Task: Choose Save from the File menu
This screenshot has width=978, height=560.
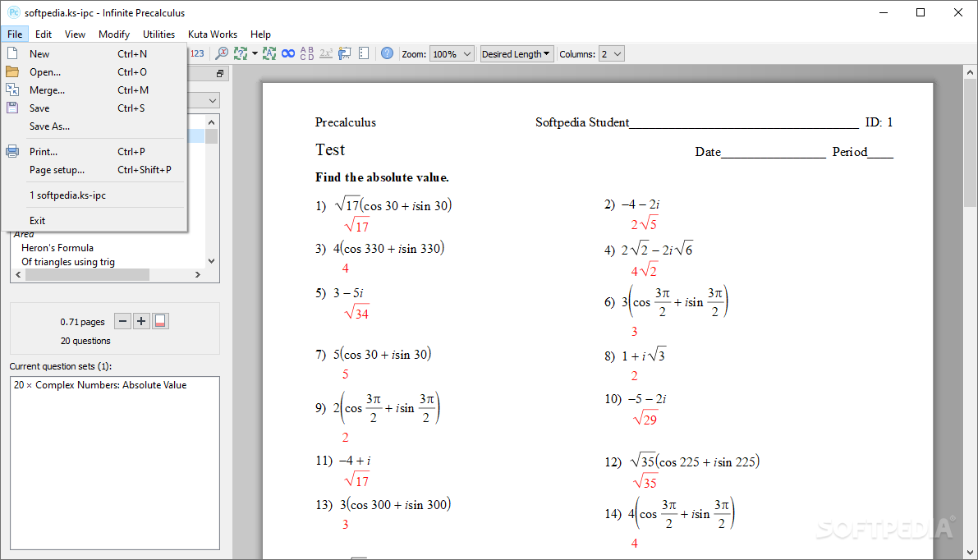Action: point(94,108)
